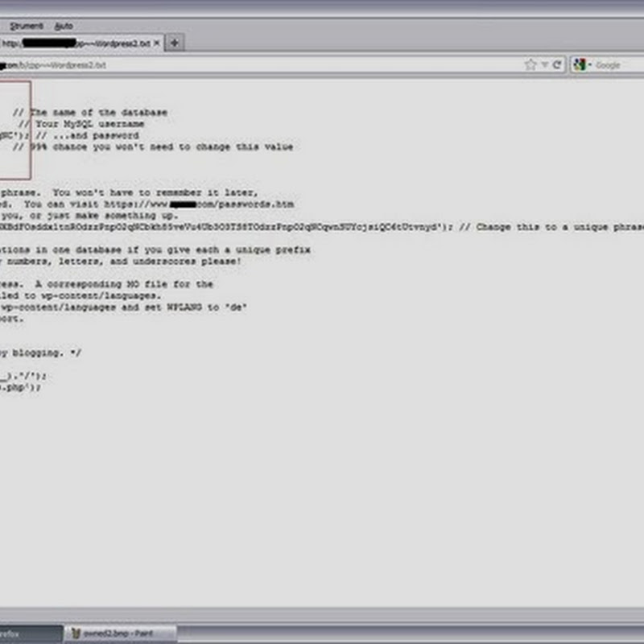Click the "wp-content/languages." line
This screenshot has height=644, width=644.
pyautogui.click(x=80, y=295)
